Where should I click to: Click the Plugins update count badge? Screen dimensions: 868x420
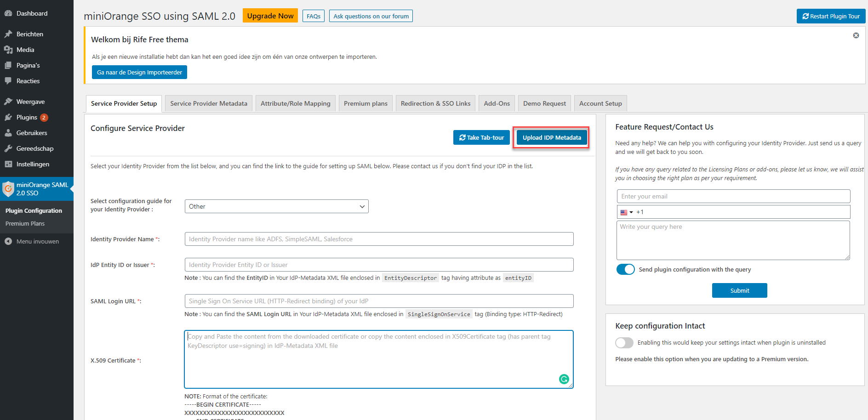pyautogui.click(x=44, y=118)
